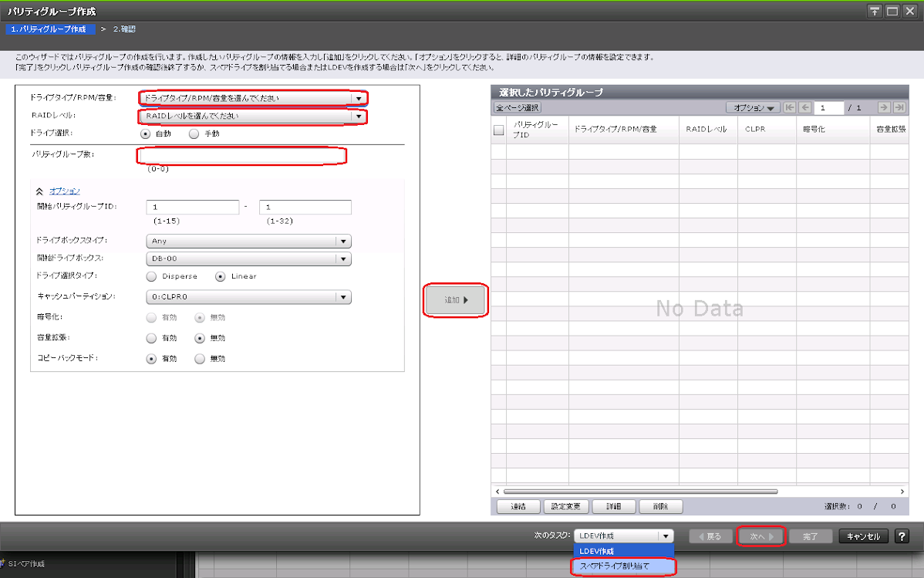Image resolution: width=924 pixels, height=578 pixels.
Task: Expand the キャッシュパーティション dropdown
Action: click(248, 297)
